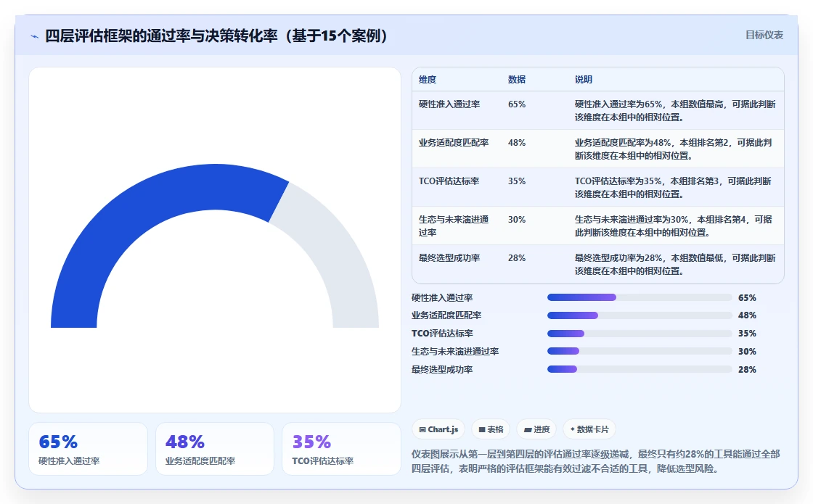
Task: Click the 业务适配度匹配率 progress label
Action: (446, 315)
